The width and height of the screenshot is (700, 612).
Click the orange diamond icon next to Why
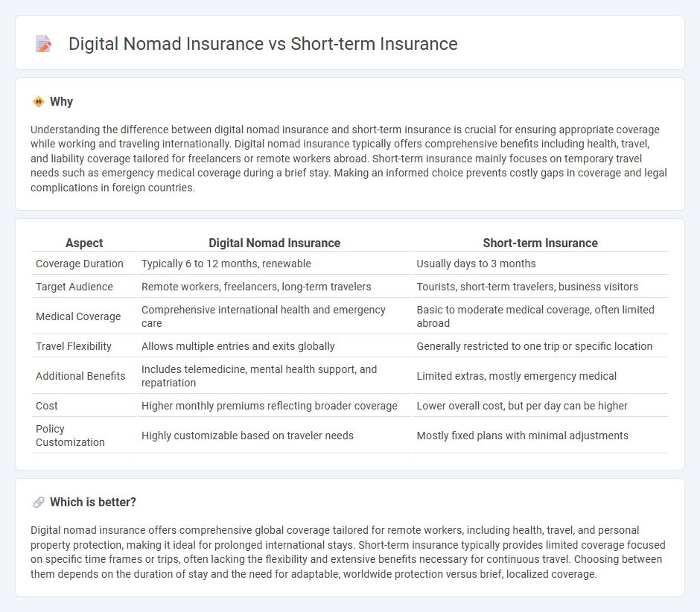tap(39, 102)
